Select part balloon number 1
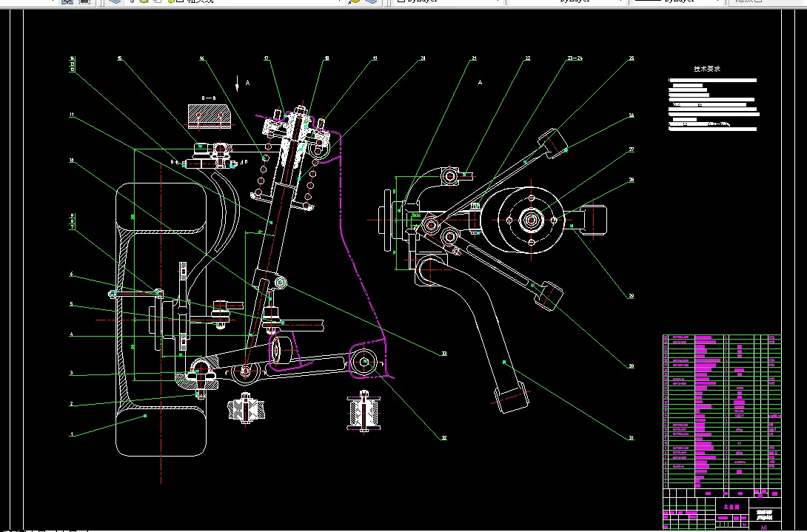807x532 pixels. [x=72, y=434]
